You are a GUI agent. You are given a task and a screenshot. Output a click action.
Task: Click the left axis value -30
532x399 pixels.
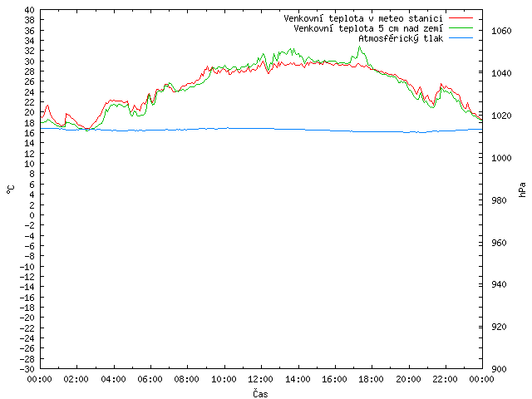[27, 369]
